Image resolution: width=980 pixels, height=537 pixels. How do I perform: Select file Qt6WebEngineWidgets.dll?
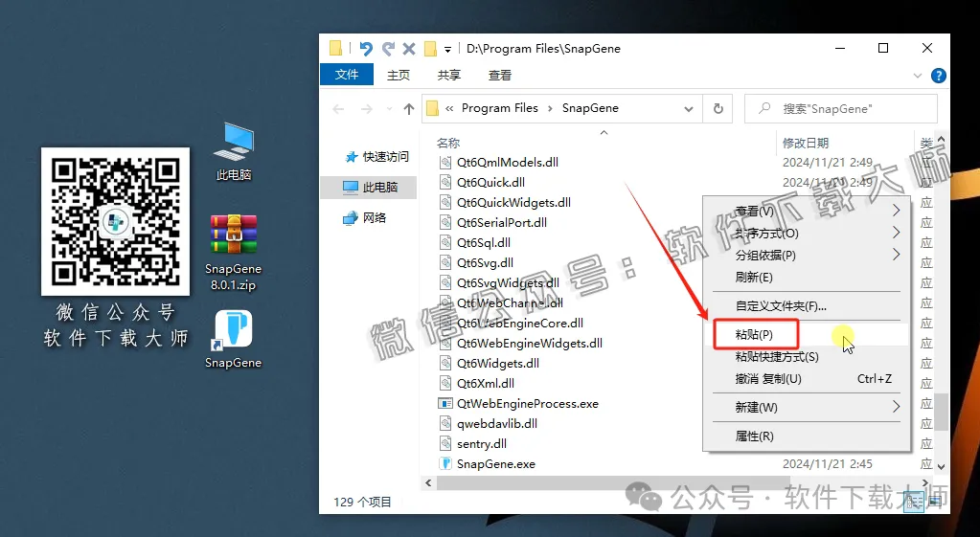point(529,343)
